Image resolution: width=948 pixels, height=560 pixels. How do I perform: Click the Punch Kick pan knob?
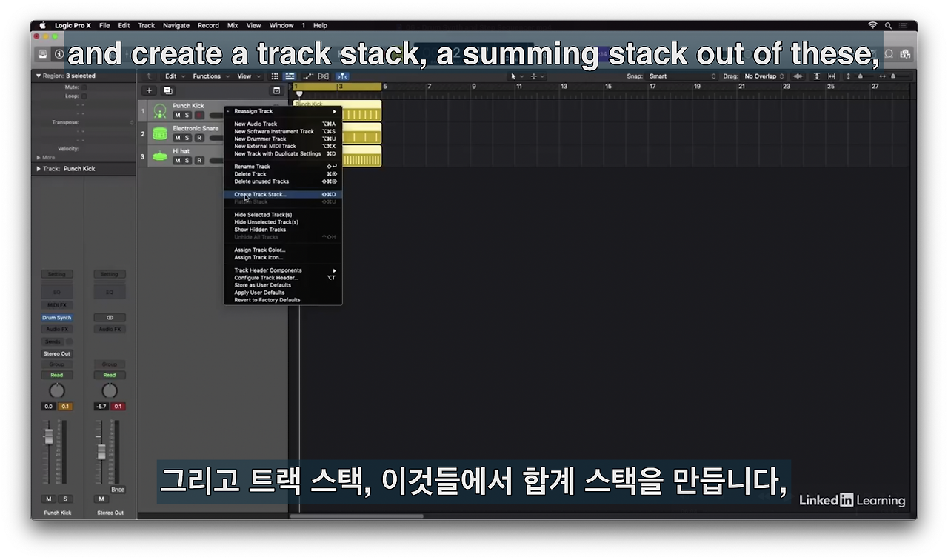click(57, 390)
